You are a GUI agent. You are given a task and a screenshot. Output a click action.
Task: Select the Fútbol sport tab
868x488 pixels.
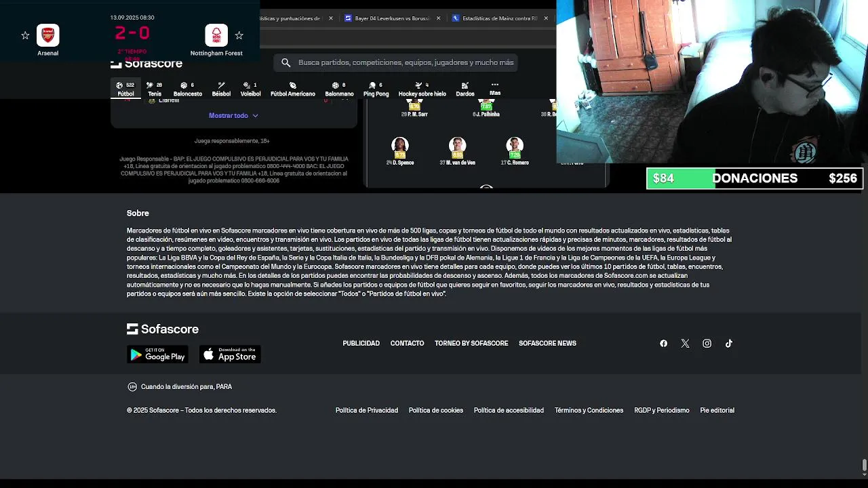pos(125,89)
